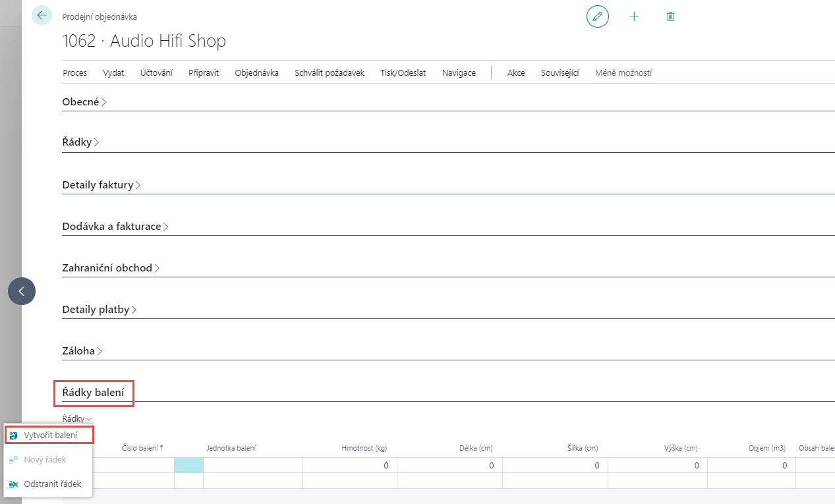Click Méně možností to show fewer options
The width and height of the screenshot is (835, 504).
point(623,73)
